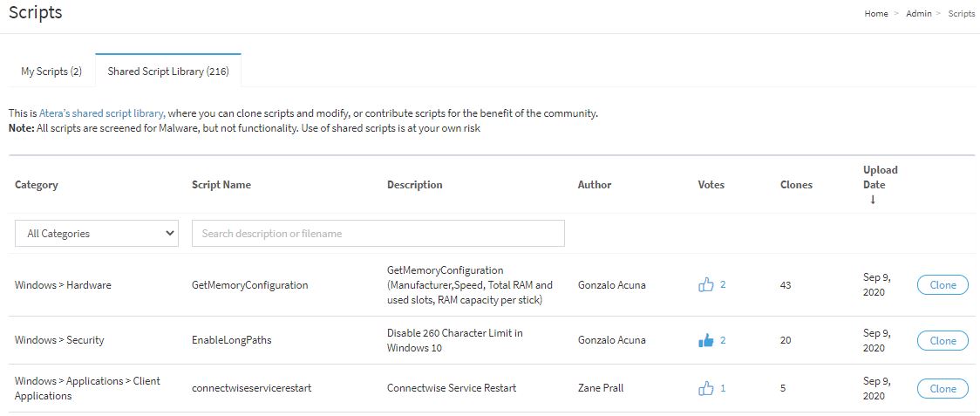
Task: Upvote the connectwiseservicerestart script thumbs-up icon
Action: coord(705,388)
